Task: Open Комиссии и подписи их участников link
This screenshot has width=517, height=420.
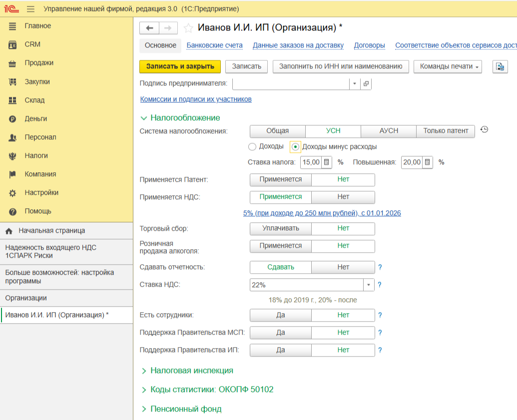Action: 196,99
